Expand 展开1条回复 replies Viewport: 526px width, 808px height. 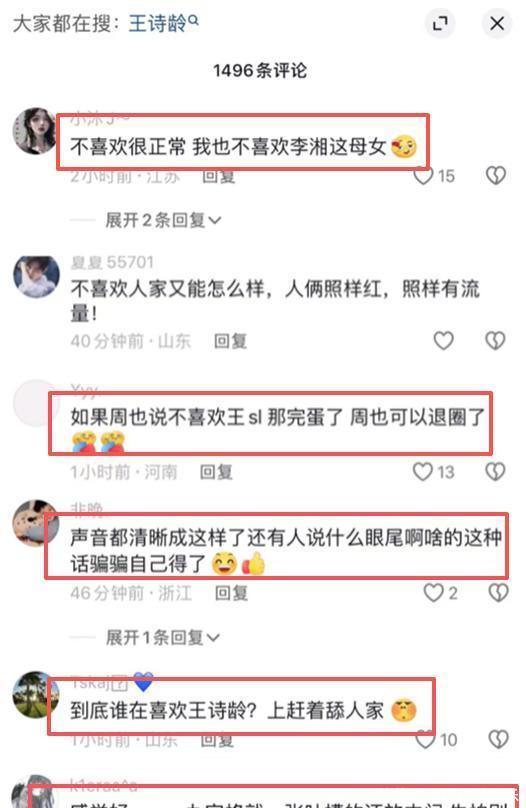point(162,638)
